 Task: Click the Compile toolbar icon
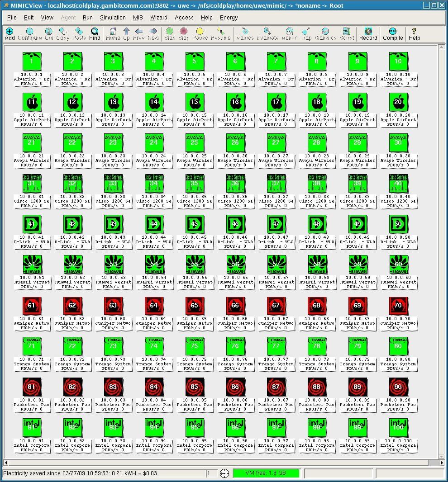click(393, 34)
